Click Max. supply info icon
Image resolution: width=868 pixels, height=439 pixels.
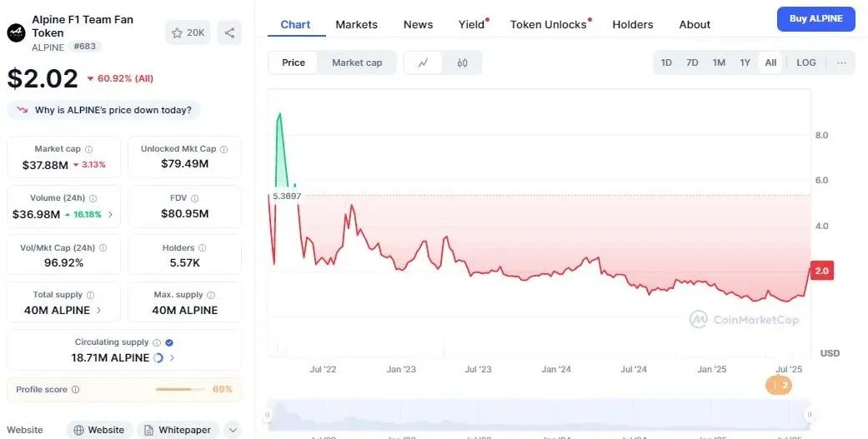(211, 295)
